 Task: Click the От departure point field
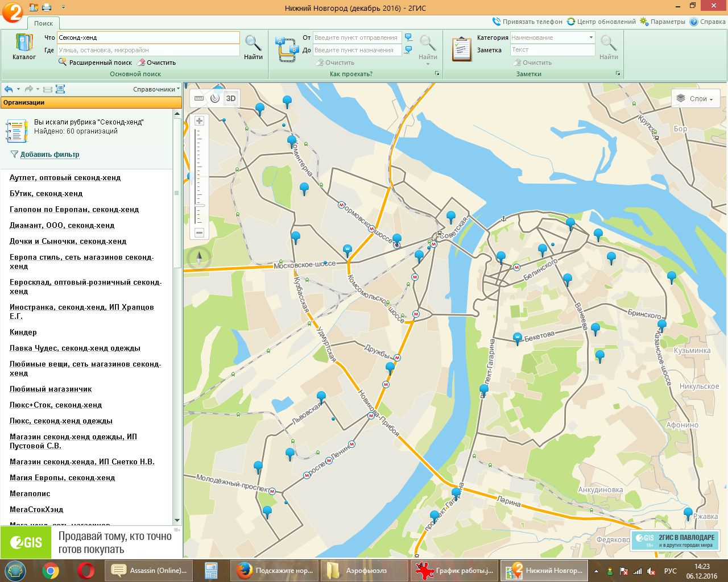coord(357,38)
